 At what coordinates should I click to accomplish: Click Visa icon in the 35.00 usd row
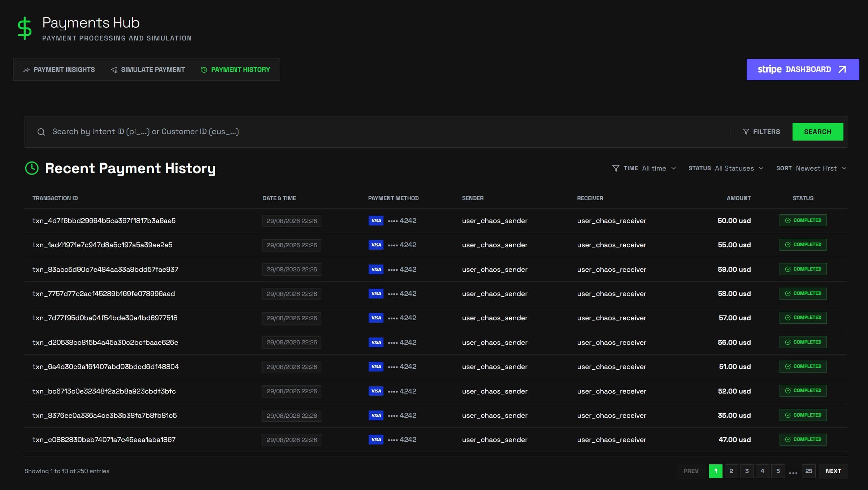(376, 415)
